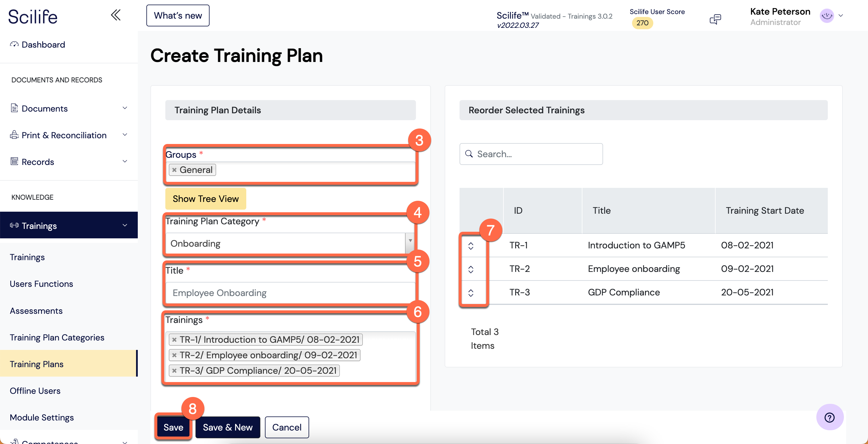Click Show Tree View button
868x444 pixels.
(x=206, y=198)
